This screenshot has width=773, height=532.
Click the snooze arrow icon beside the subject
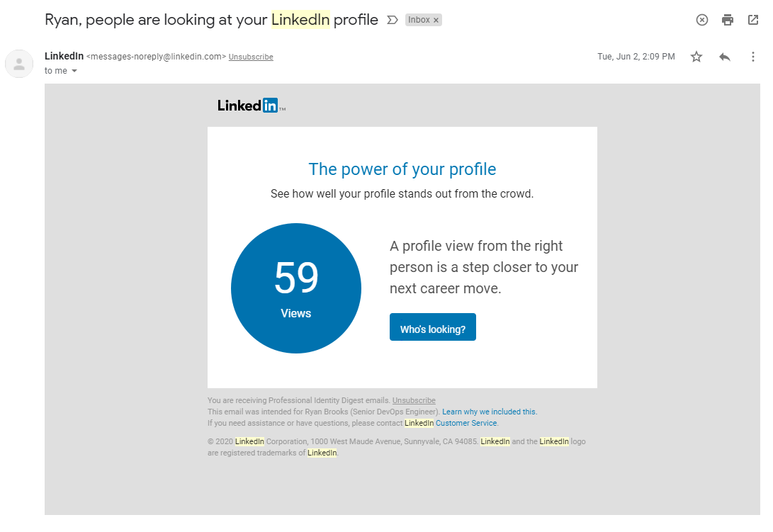pyautogui.click(x=393, y=20)
